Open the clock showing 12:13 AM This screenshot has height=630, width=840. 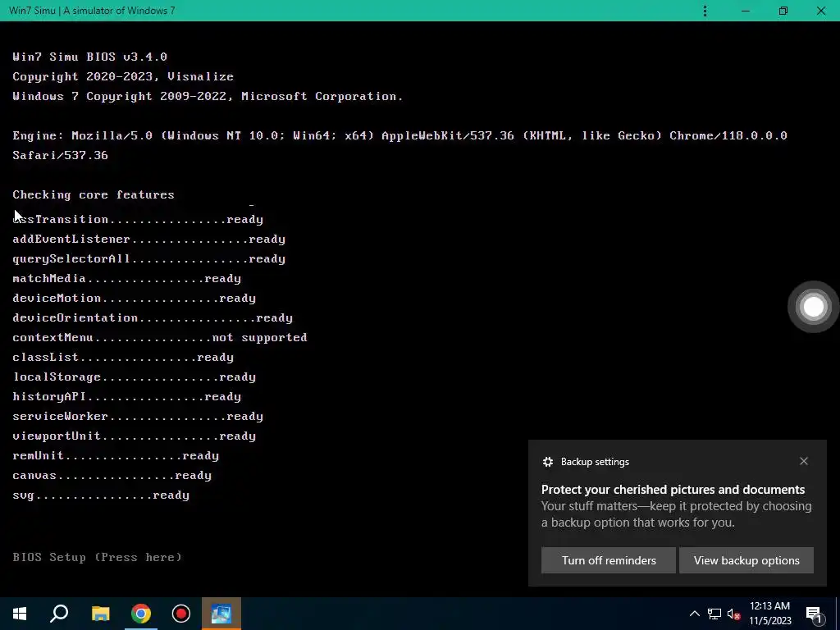coord(769,614)
